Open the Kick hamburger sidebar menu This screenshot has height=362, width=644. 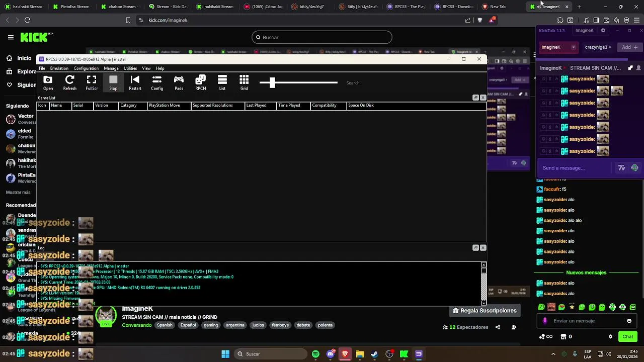pos(11,37)
